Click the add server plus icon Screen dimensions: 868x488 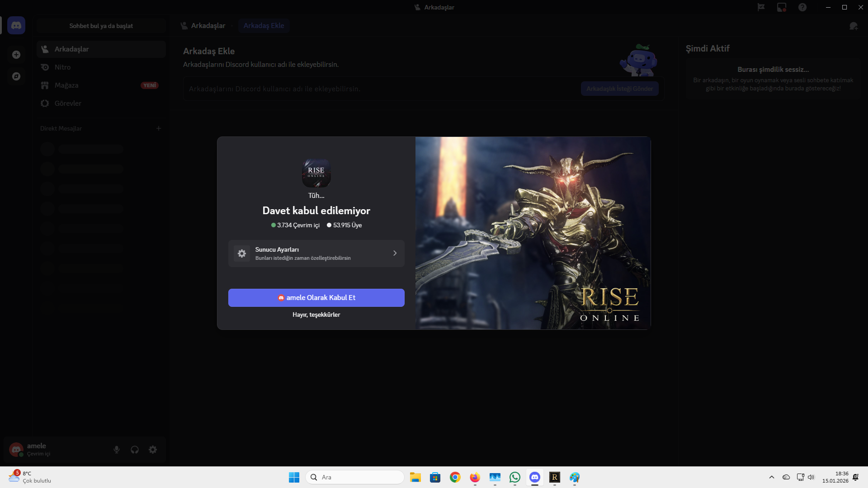16,55
